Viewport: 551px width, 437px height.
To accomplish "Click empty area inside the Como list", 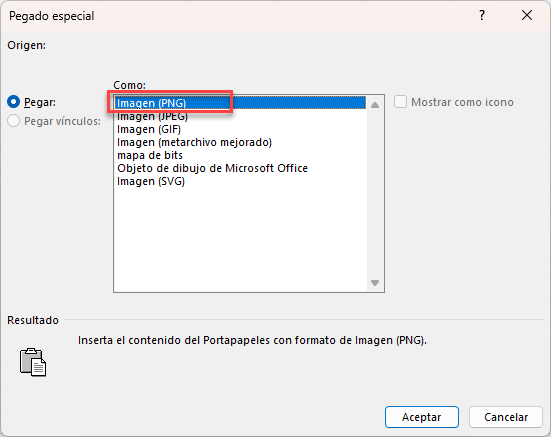I will [x=241, y=239].
